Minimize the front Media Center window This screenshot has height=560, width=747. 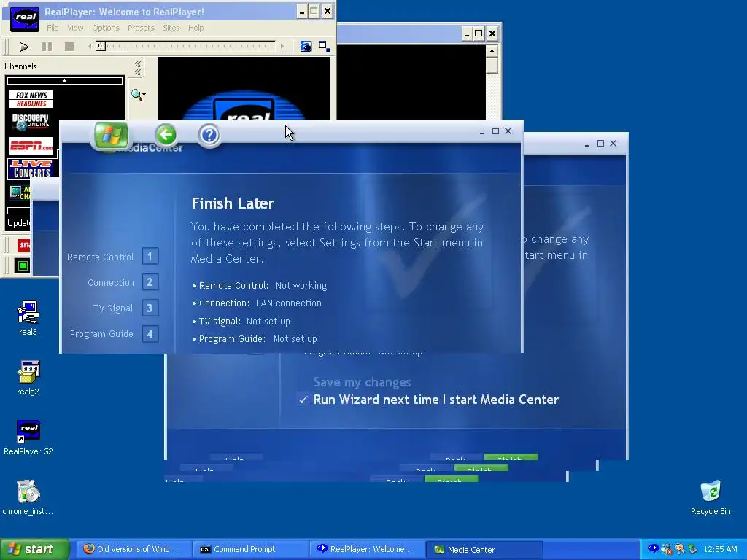pos(482,131)
